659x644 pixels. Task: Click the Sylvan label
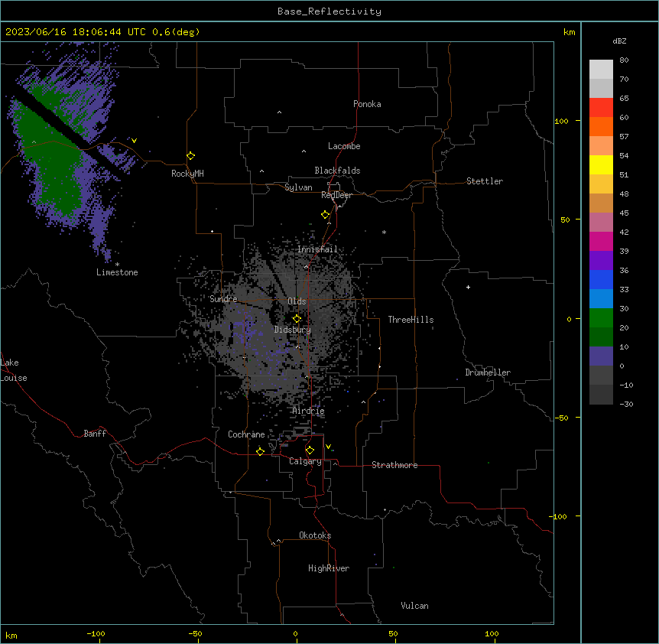click(298, 187)
